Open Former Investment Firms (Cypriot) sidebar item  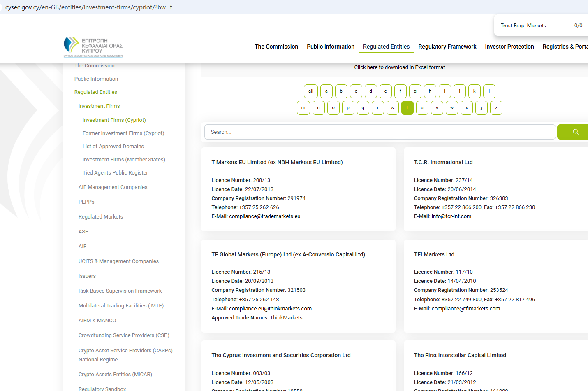tap(123, 133)
